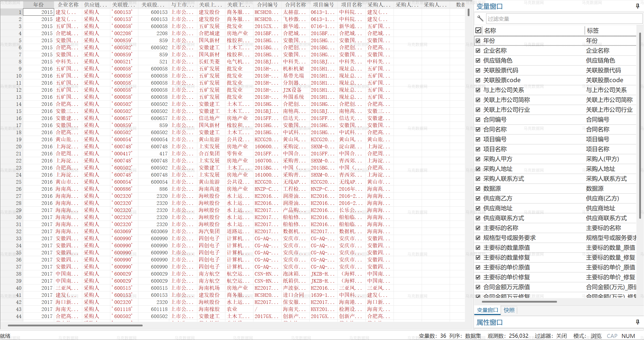
Task: Switch to the 快照 tab
Action: [x=509, y=310]
